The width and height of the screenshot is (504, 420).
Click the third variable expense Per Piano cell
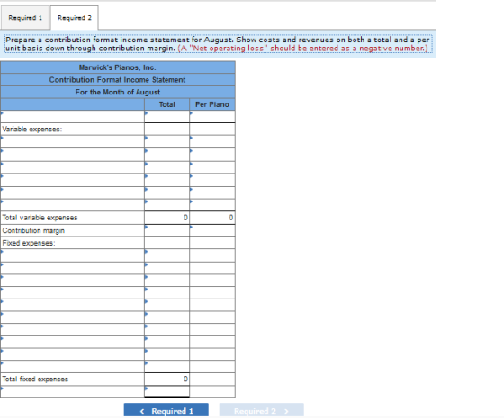212,167
